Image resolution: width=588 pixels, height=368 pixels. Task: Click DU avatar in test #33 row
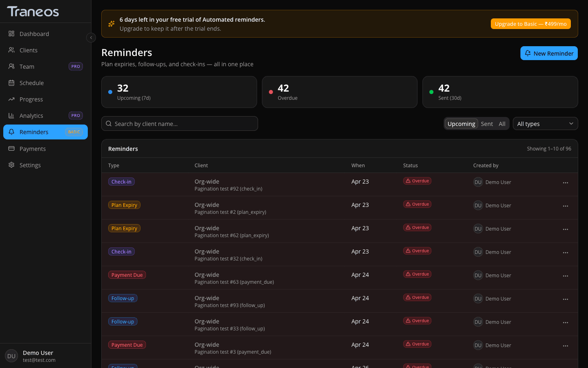(478, 322)
